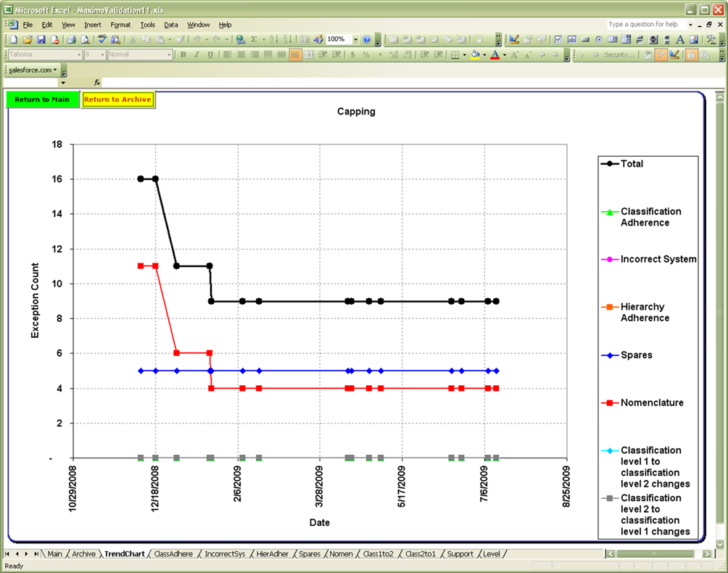Toggle Underline formatting
This screenshot has height=573, width=728.
[x=210, y=55]
